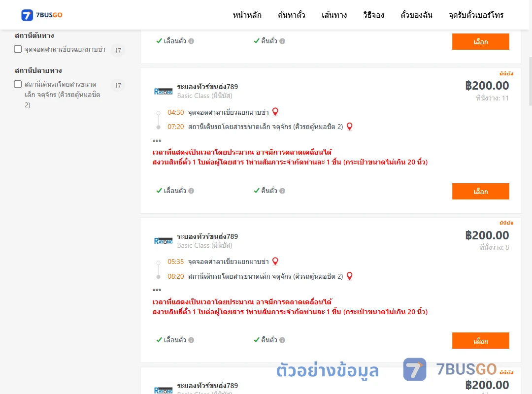Click the 04:30 departure time
Viewport: 532px width, 394px height.
[175, 112]
